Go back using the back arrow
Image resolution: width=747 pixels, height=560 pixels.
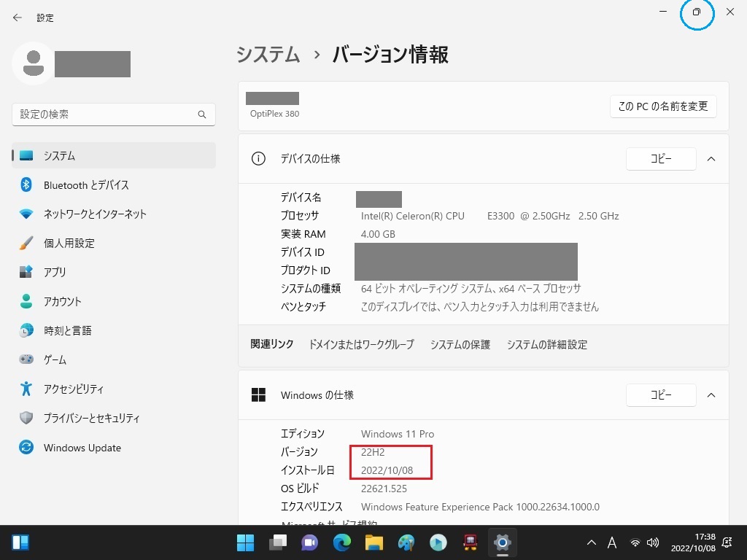(18, 18)
